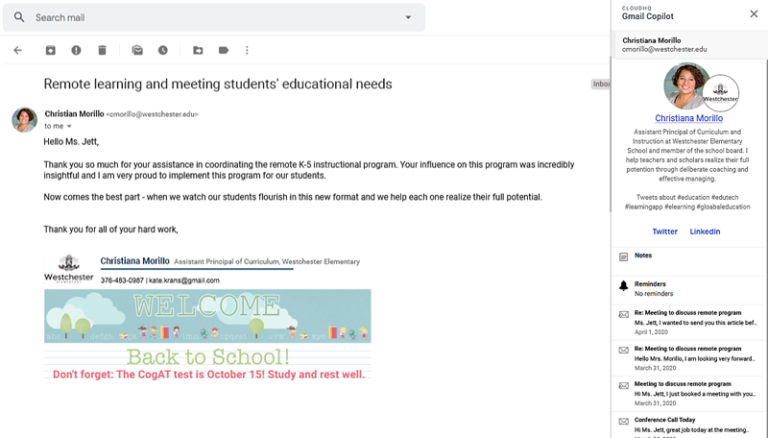Close the Gmail Copilot panel

(754, 14)
